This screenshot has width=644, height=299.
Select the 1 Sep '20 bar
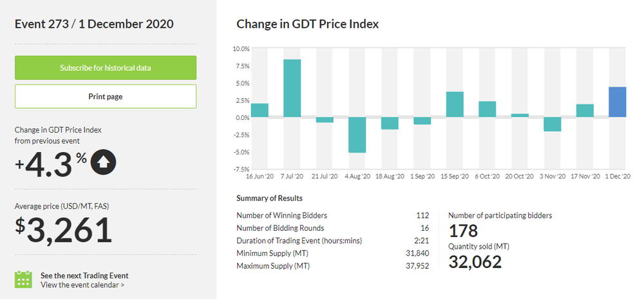click(422, 121)
